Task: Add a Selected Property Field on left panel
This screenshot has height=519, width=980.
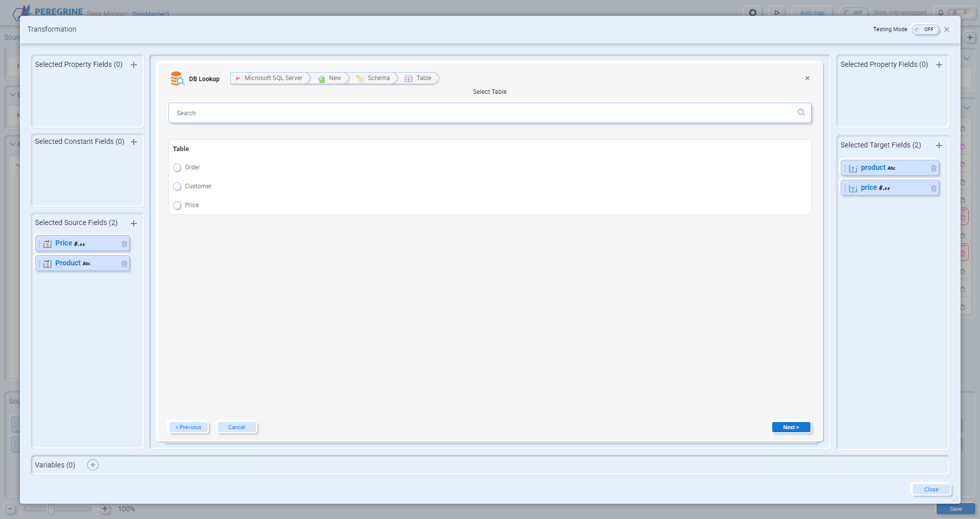Action: [x=134, y=65]
